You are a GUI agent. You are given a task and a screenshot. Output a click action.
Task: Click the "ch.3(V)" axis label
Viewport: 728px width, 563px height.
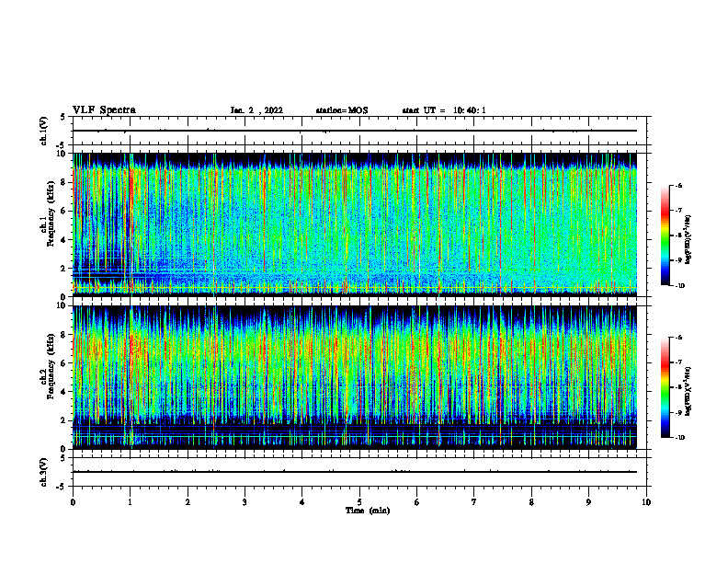(x=44, y=472)
